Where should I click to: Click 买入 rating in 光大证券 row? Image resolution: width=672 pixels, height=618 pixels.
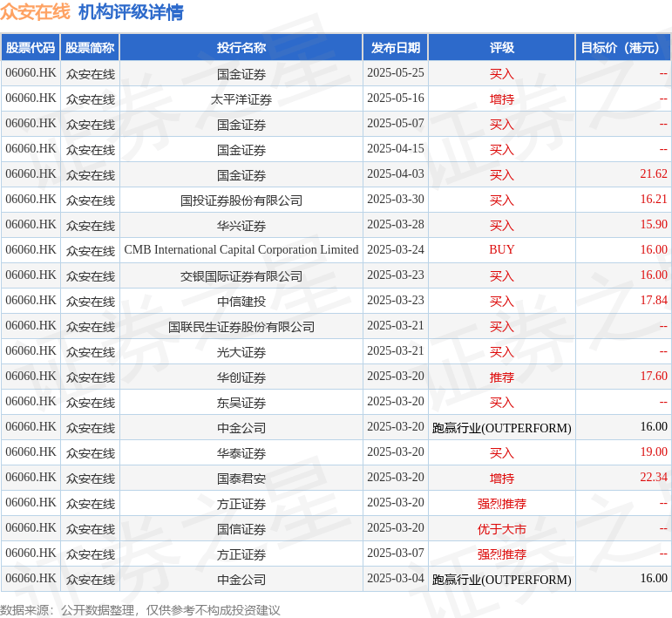point(502,352)
